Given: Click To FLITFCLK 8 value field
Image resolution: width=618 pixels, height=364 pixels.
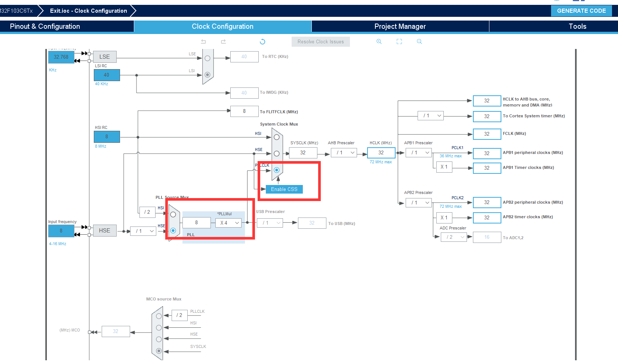Looking at the screenshot, I should point(245,111).
